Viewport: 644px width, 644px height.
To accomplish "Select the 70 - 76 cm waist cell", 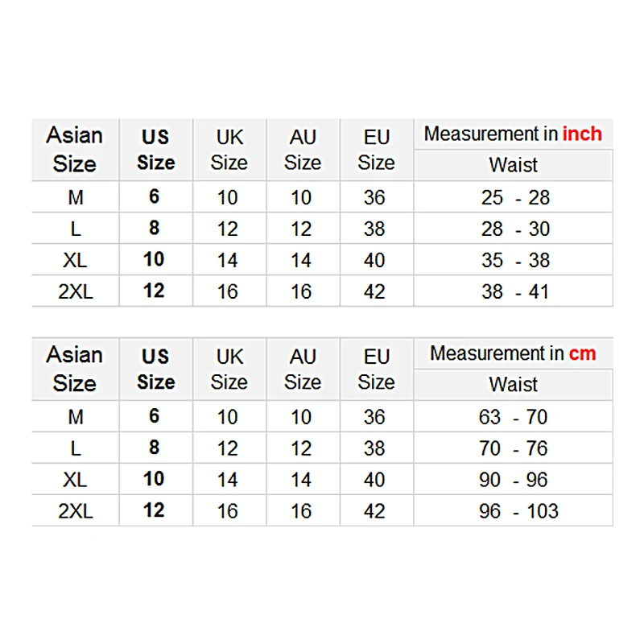I will [x=513, y=448].
